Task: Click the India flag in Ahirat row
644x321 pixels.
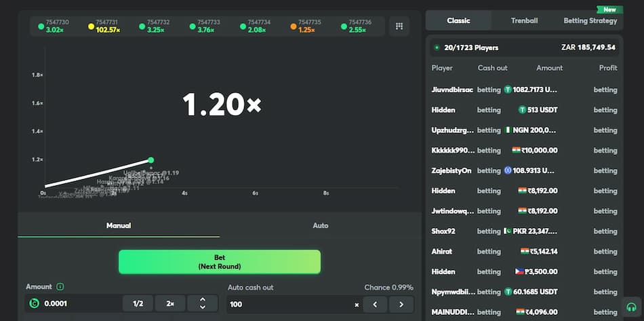Action: (x=525, y=251)
